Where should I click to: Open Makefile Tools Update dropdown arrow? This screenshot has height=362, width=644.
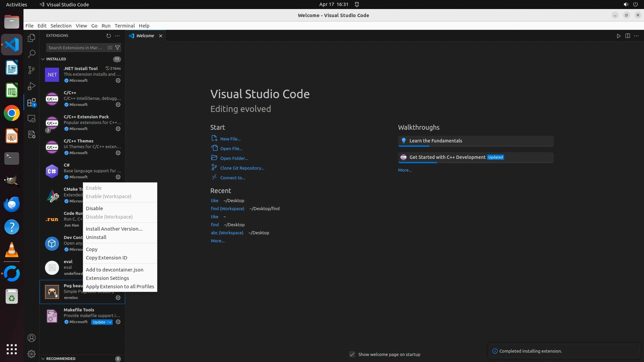(x=110, y=322)
